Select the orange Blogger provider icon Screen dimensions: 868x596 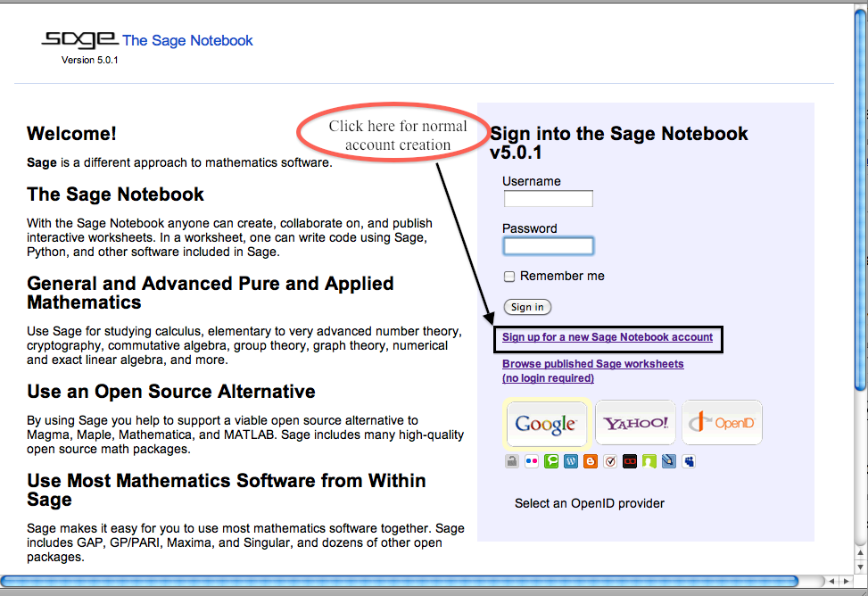(591, 462)
